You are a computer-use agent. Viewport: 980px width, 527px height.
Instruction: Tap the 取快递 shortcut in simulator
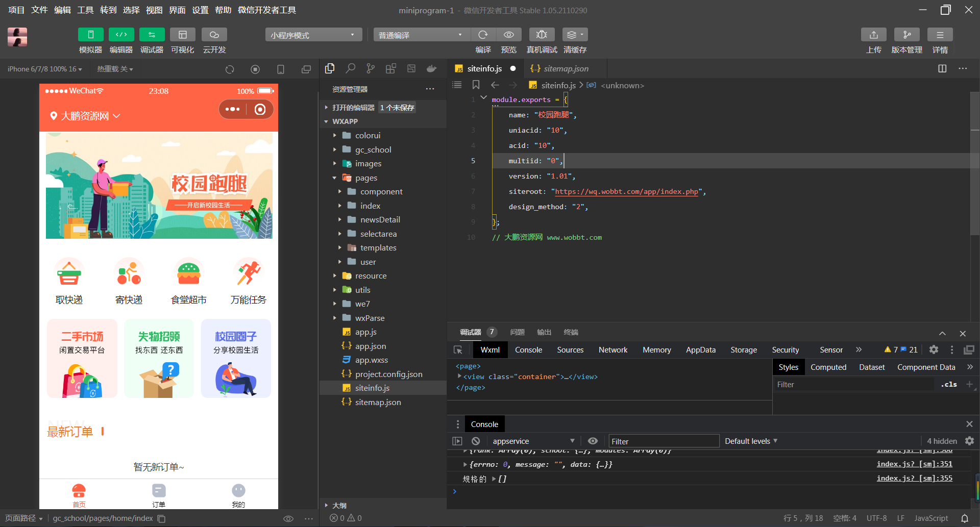pos(69,282)
